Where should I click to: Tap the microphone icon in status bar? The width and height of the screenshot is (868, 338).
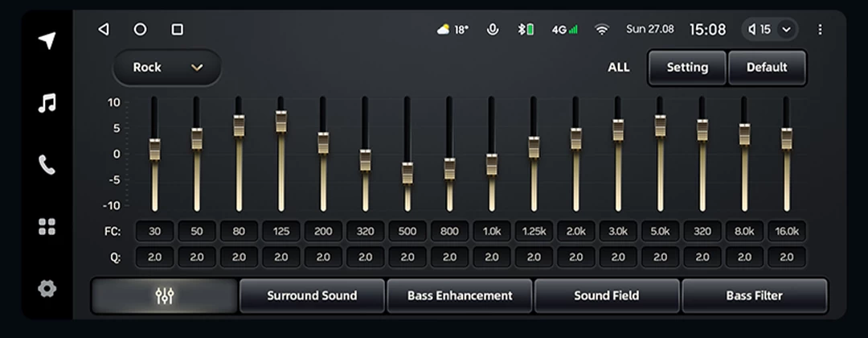click(x=493, y=30)
